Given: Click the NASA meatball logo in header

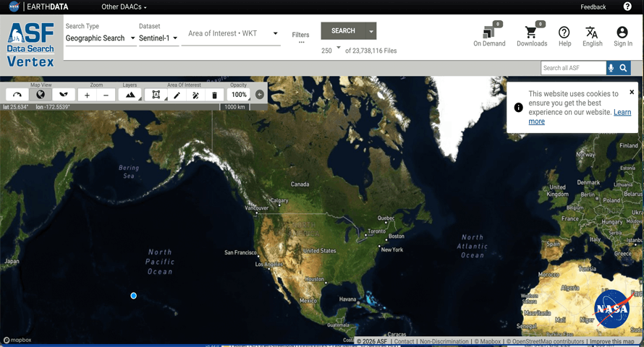Looking at the screenshot, I should 14,7.
